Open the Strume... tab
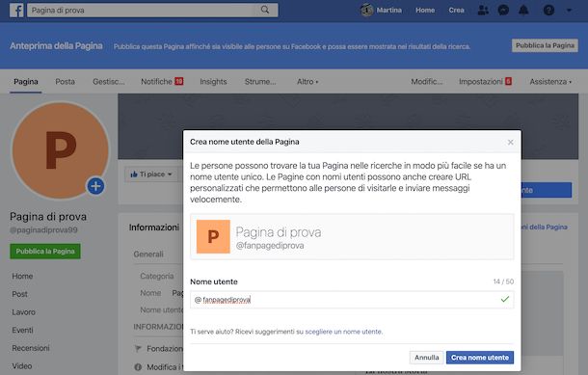The image size is (588, 375). tap(260, 81)
